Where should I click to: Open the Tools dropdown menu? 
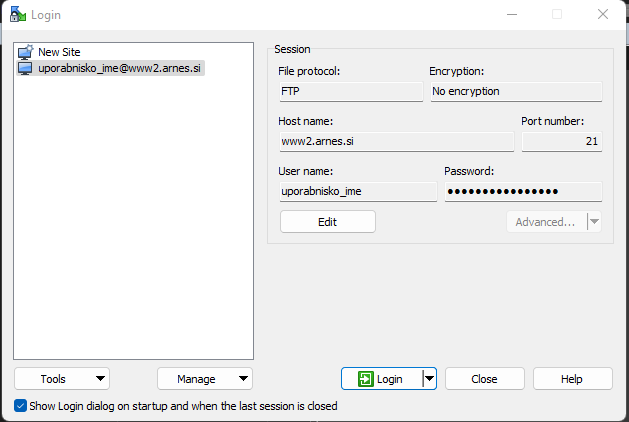tap(62, 379)
